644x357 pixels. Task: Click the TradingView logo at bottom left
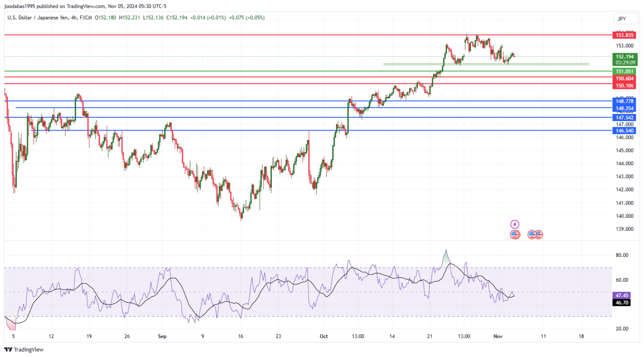pyautogui.click(x=24, y=349)
